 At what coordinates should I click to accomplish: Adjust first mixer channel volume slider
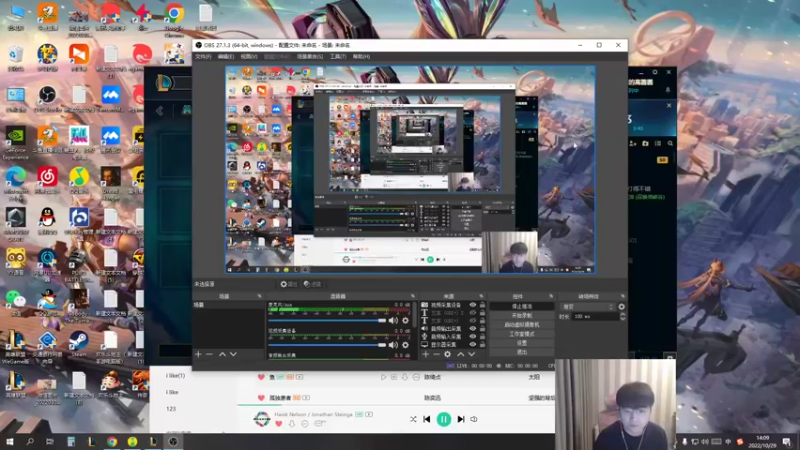[x=327, y=320]
